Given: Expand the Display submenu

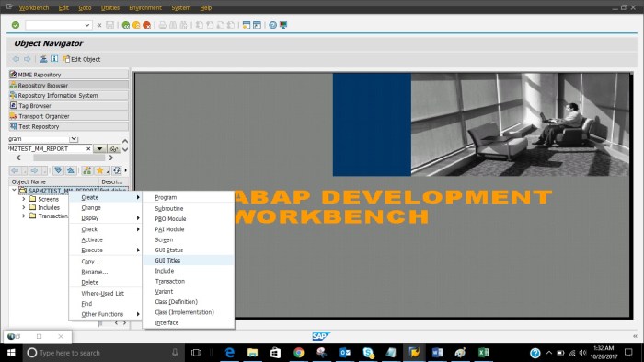Looking at the screenshot, I should (x=105, y=218).
